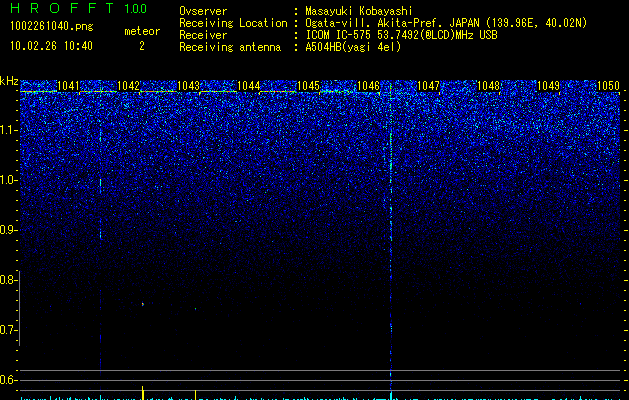Image resolution: width=629 pixels, height=400 pixels.
Task: Click the 0.7 kHz axis label
Action: coord(9,330)
